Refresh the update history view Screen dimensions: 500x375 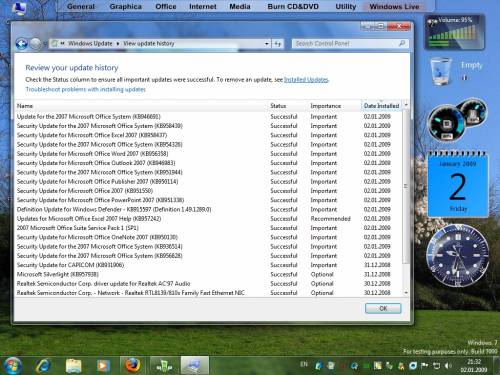pos(278,44)
